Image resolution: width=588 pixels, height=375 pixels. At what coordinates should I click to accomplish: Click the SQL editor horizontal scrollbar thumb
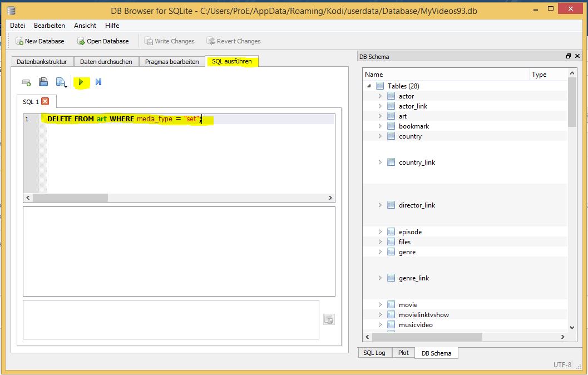click(70, 198)
